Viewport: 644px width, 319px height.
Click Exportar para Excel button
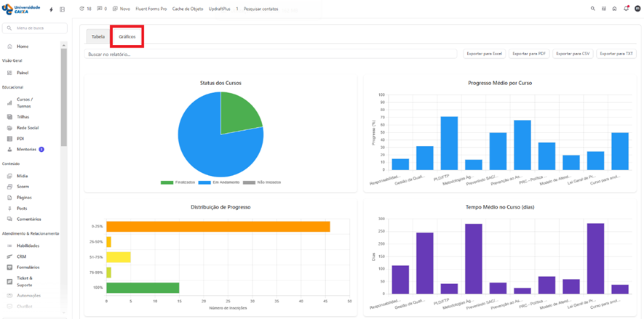tap(485, 54)
